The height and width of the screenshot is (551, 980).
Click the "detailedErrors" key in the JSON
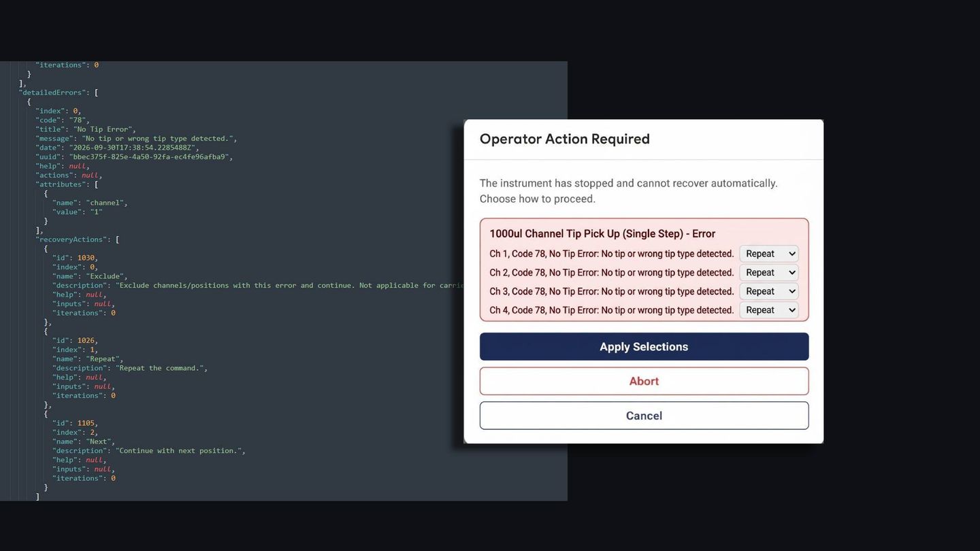click(54, 93)
